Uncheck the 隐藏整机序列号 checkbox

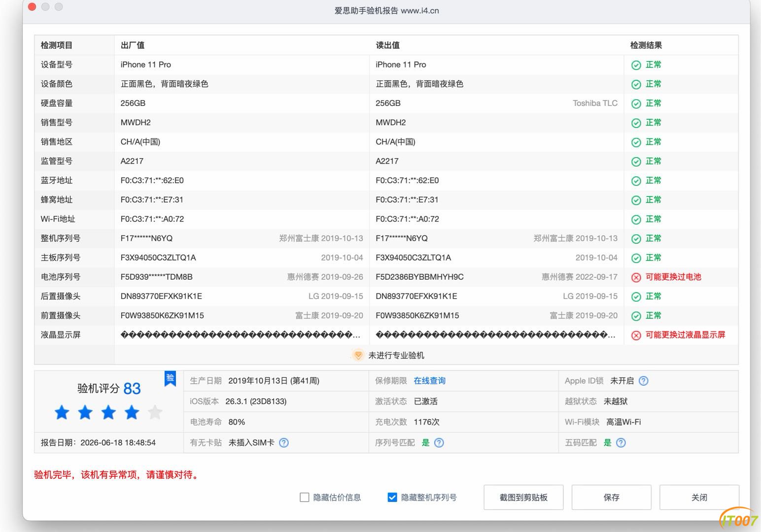[x=392, y=498]
